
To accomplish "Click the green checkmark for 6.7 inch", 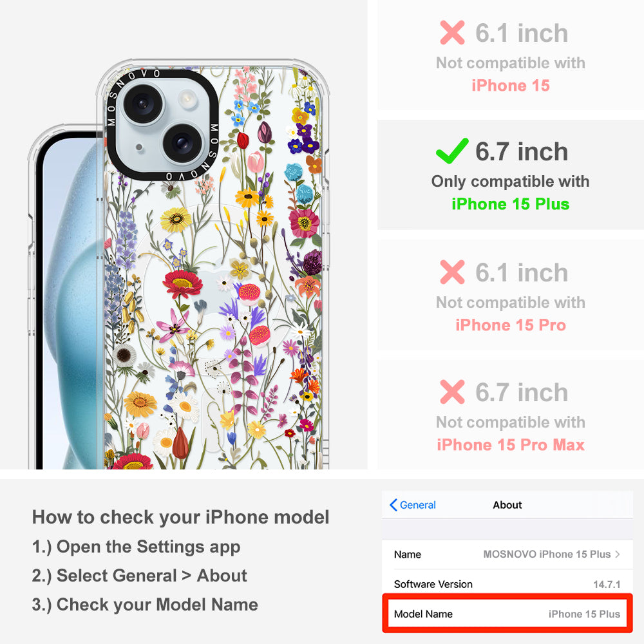I will 452,151.
